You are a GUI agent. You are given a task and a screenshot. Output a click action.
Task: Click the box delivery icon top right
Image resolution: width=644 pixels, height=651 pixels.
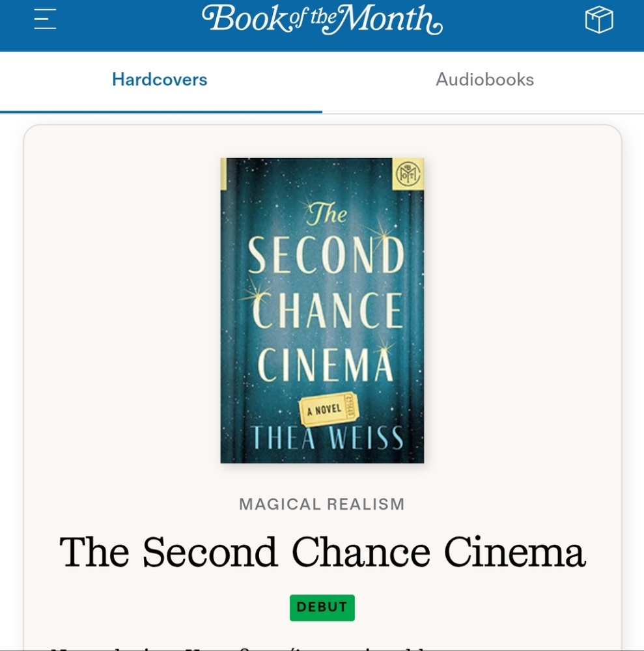598,20
